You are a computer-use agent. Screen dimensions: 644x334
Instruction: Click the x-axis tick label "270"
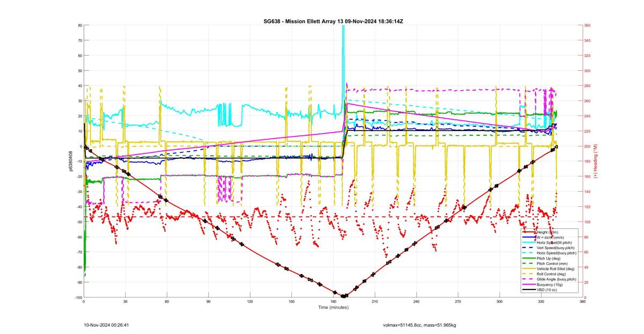[458, 302]
